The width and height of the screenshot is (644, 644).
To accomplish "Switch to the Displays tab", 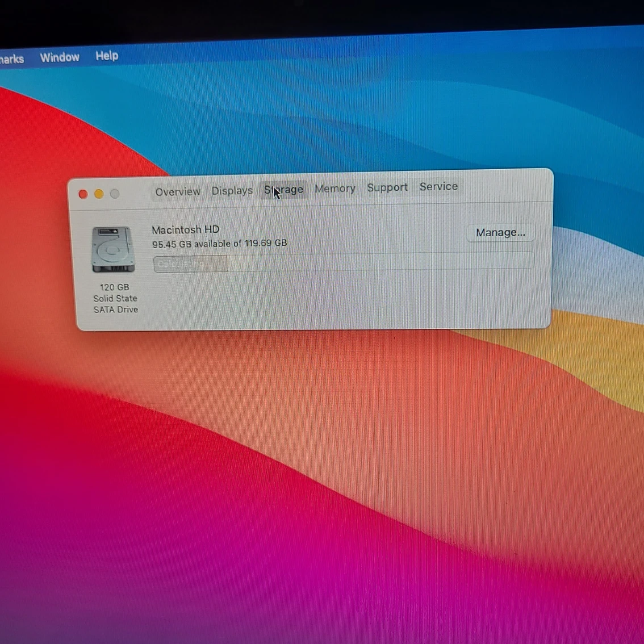I will [232, 191].
